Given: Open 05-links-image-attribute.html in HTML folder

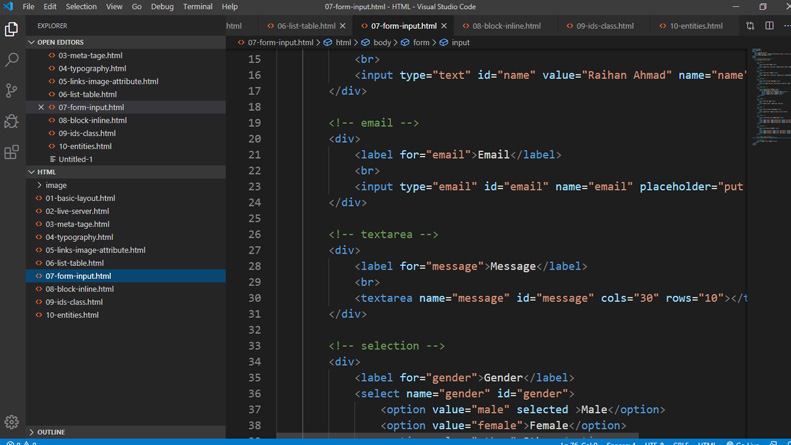Looking at the screenshot, I should [126, 250].
